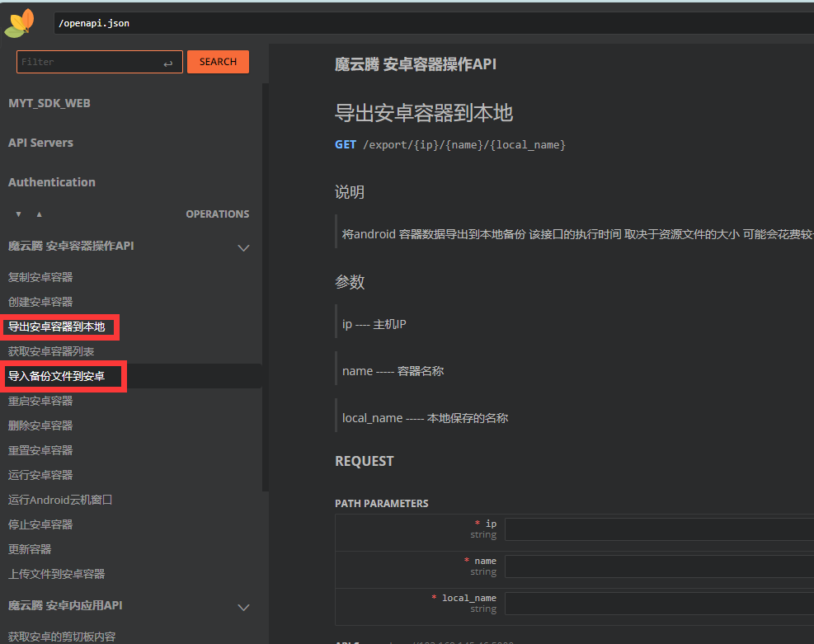Open the MYT_SDK_WEB overview section

click(x=49, y=103)
